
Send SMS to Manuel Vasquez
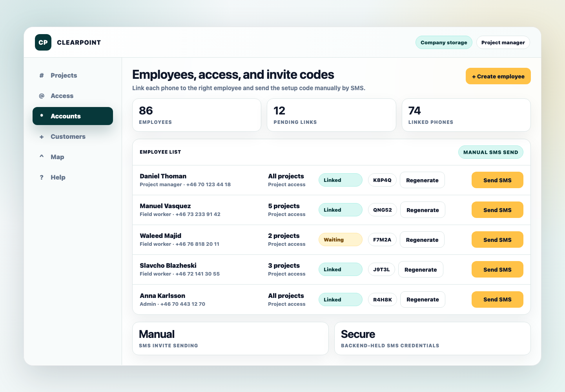pyautogui.click(x=498, y=210)
